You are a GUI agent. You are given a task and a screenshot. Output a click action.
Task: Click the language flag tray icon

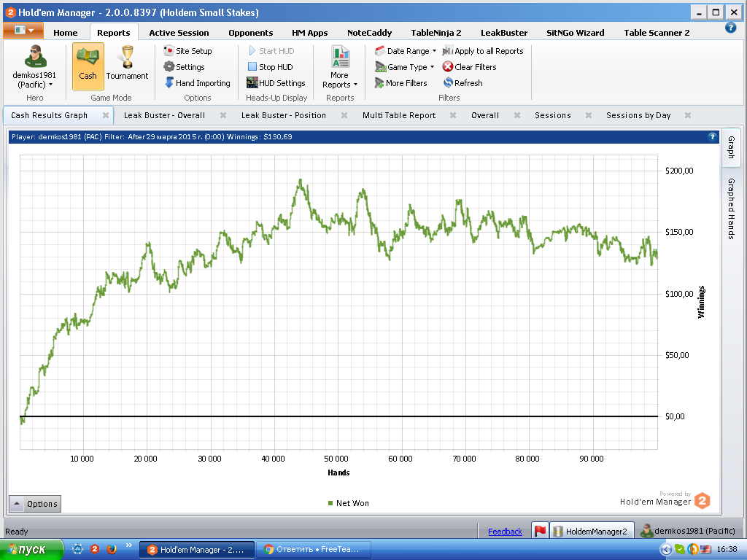pos(705,550)
